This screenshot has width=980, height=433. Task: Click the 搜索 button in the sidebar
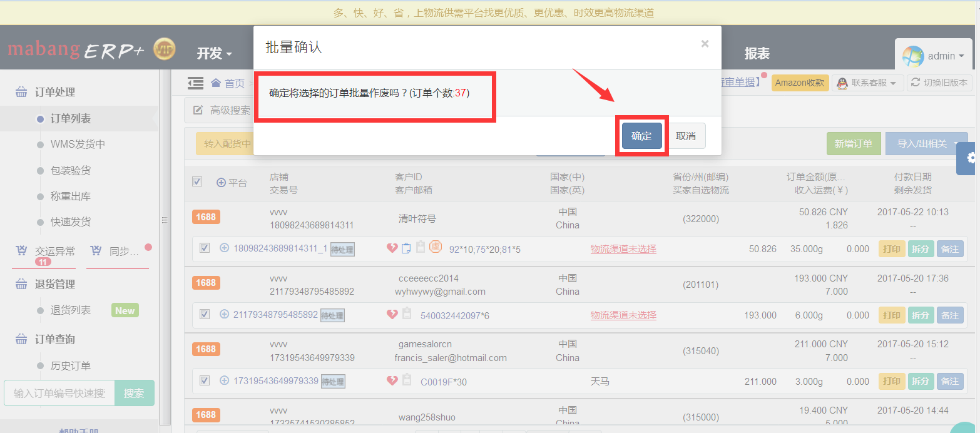click(134, 393)
